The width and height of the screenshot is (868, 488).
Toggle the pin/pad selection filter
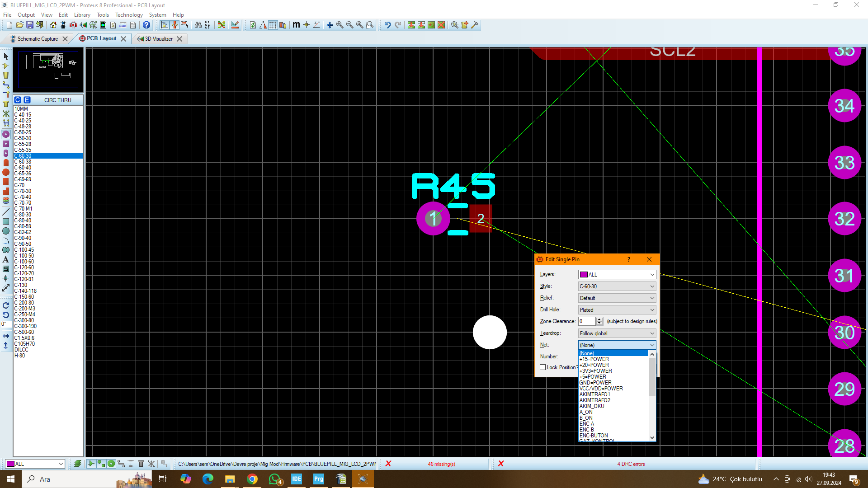pyautogui.click(x=111, y=464)
